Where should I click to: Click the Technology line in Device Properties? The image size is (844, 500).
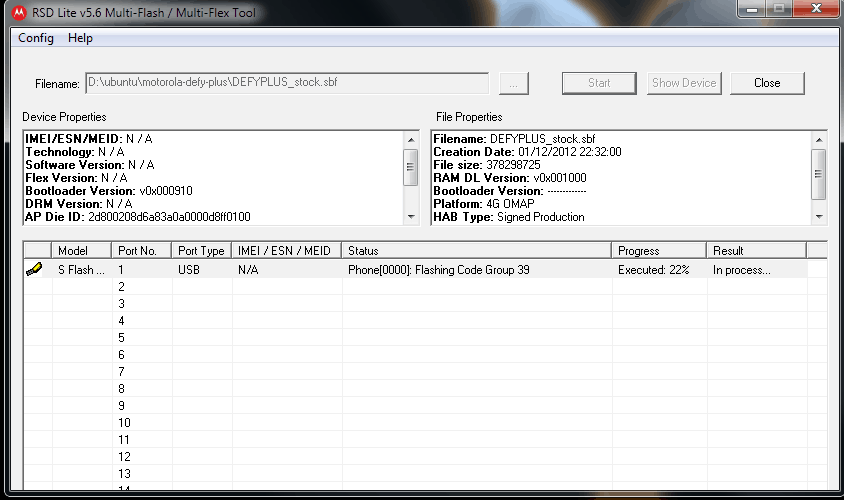75,152
